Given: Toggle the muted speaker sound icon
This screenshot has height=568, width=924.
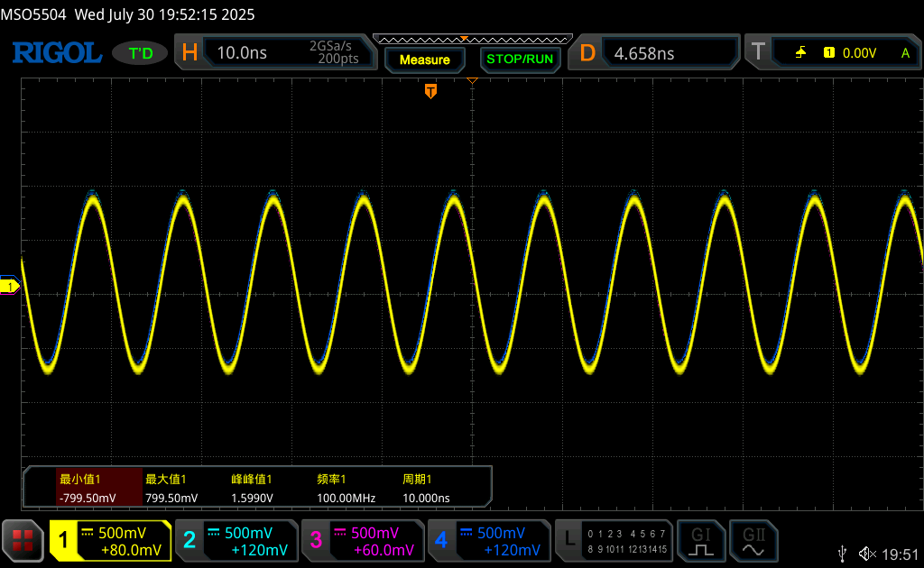Looking at the screenshot, I should (x=867, y=554).
